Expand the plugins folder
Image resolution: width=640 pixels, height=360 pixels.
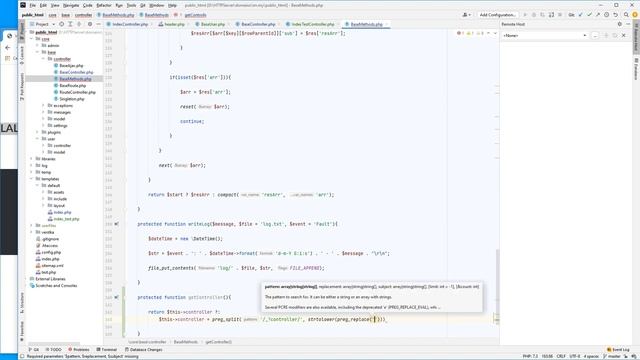click(x=38, y=132)
